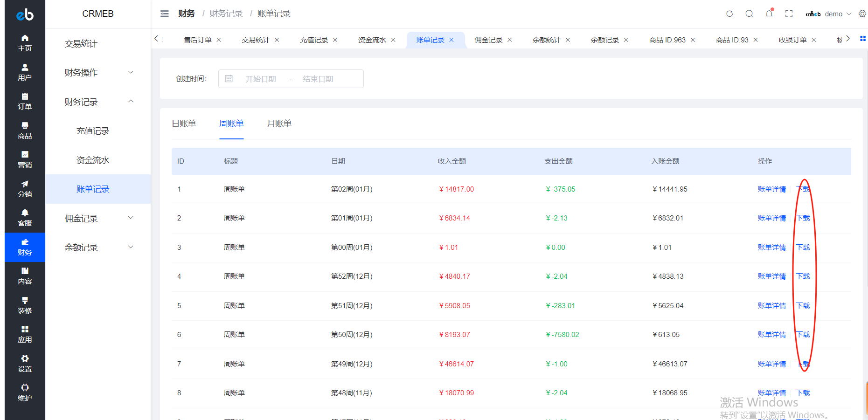
Task: Open the search icon in header
Action: 749,14
